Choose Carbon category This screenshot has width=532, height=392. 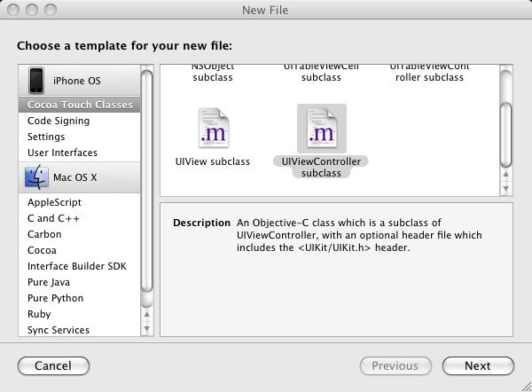(x=80, y=234)
